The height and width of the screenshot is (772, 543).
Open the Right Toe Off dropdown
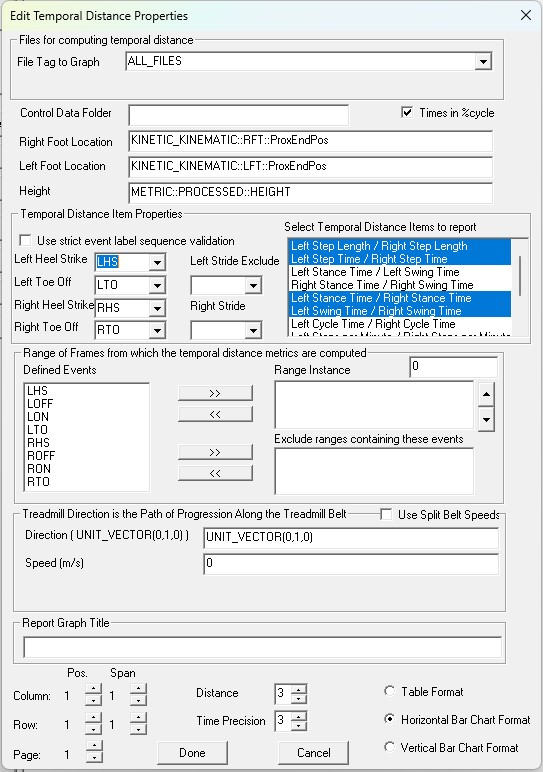click(x=157, y=330)
